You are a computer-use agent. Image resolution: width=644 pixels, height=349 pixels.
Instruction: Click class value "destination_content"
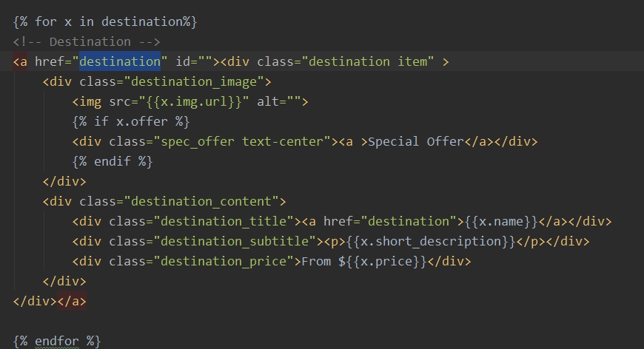click(x=201, y=201)
